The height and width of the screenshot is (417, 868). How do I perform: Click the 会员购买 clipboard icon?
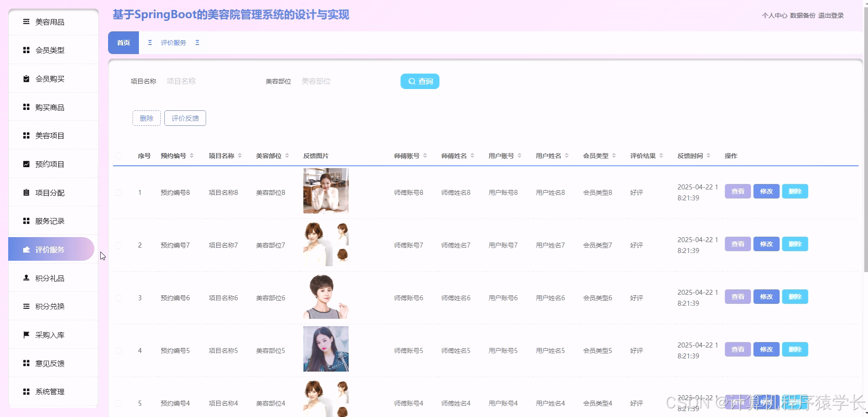[26, 79]
